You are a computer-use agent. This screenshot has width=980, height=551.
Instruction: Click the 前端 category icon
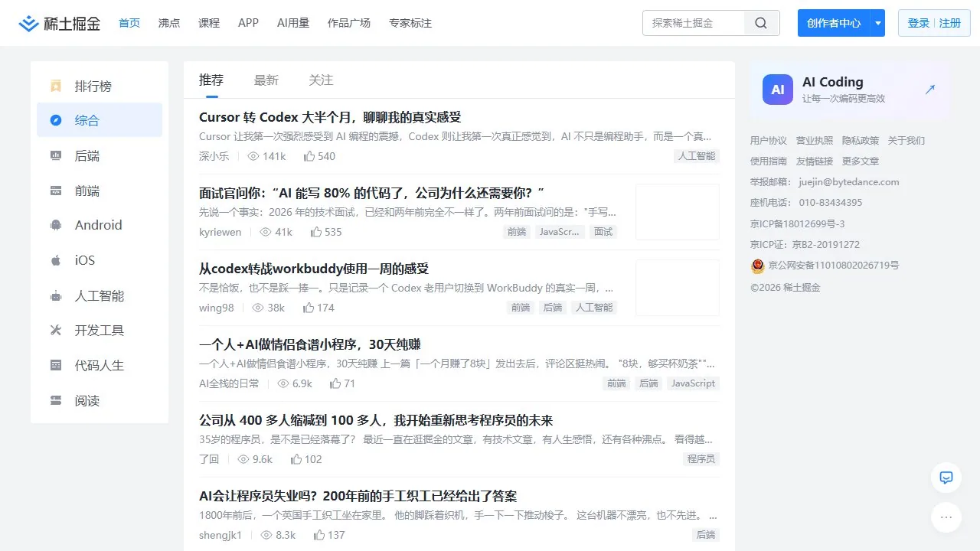click(56, 191)
